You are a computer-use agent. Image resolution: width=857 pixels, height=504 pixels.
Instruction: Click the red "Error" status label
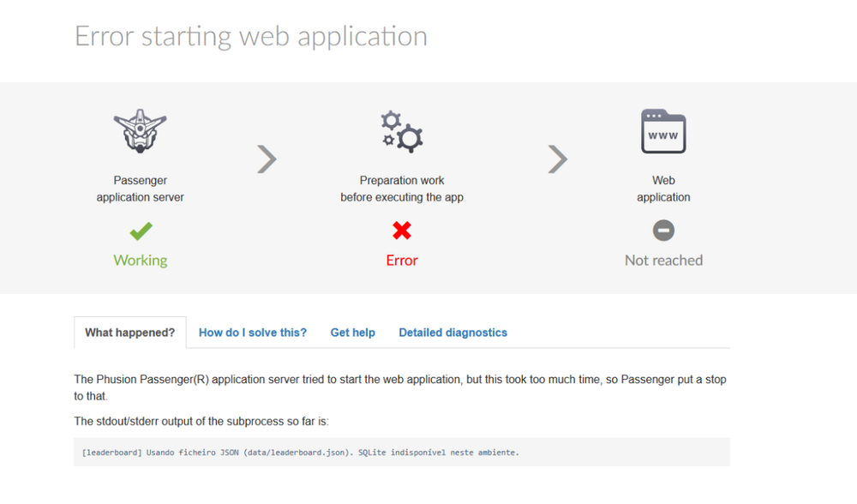pyautogui.click(x=401, y=261)
